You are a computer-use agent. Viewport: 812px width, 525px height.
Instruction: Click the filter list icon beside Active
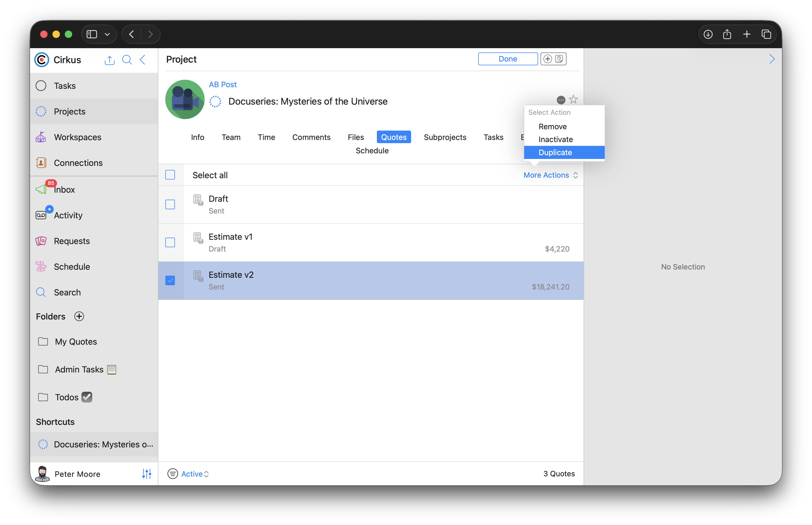pos(173,474)
